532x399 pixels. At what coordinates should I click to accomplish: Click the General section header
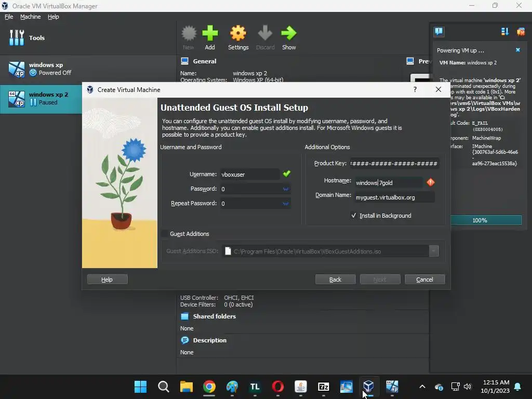pos(204,61)
